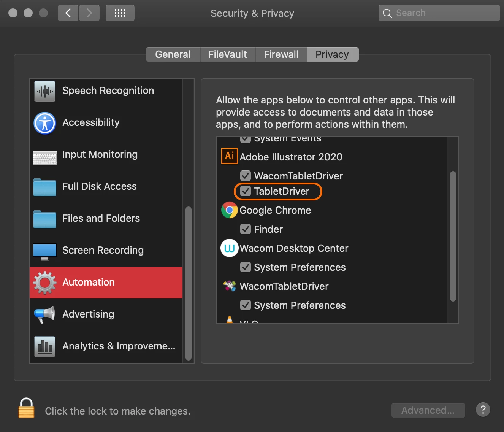Click the Files and Folders folder icon

pos(45,219)
